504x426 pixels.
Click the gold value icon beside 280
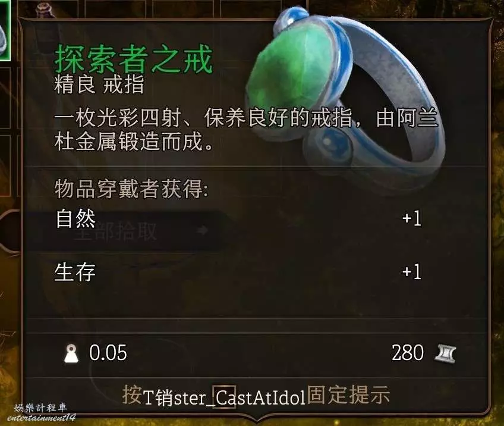(445, 353)
